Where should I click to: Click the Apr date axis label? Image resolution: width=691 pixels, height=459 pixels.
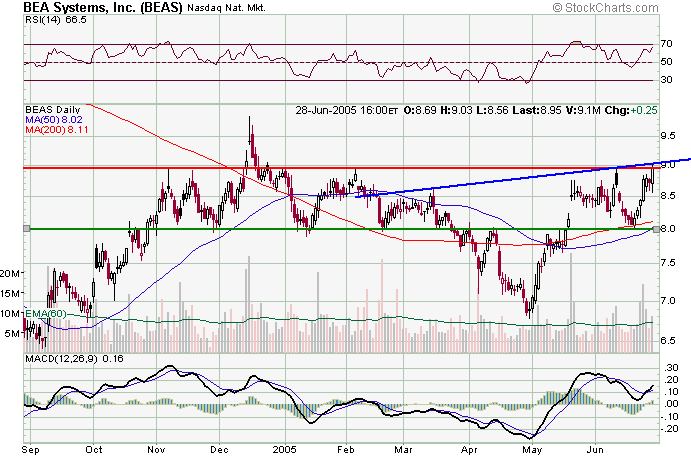coord(469,450)
